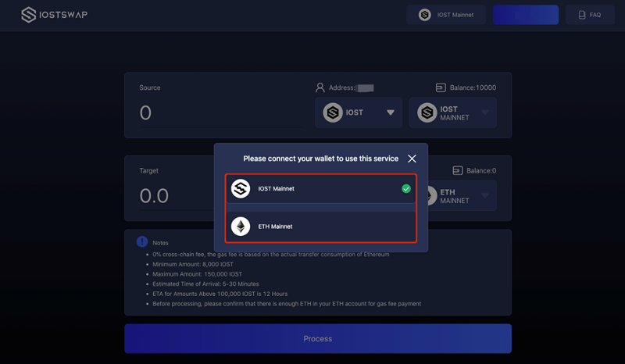Click the Source amount input field
625x364 pixels.
click(222, 112)
